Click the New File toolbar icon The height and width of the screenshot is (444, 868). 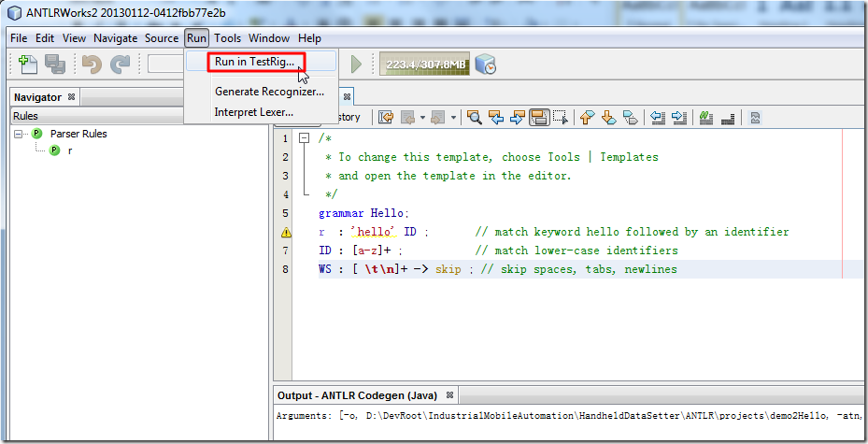coord(27,64)
